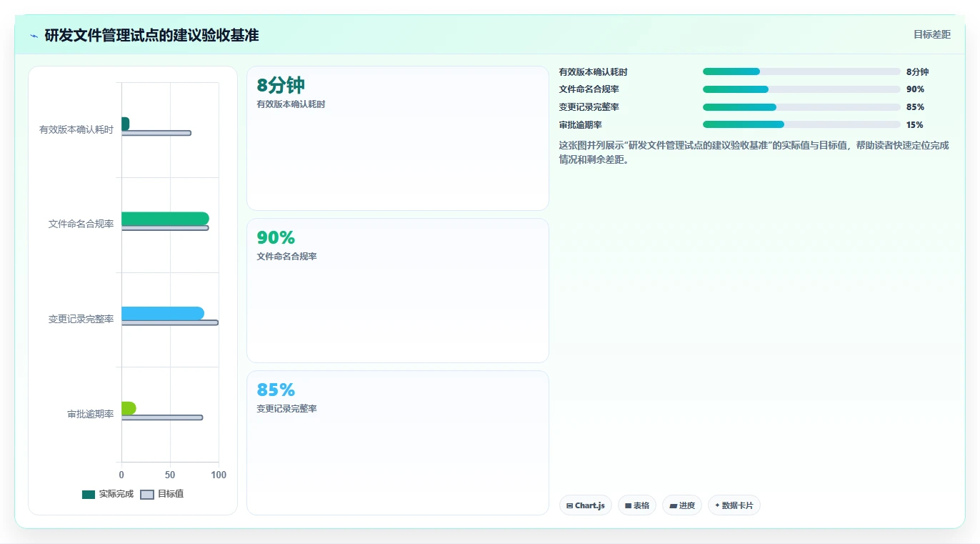Click the gray target bar for 有效版本确认耗时

pyautogui.click(x=156, y=133)
